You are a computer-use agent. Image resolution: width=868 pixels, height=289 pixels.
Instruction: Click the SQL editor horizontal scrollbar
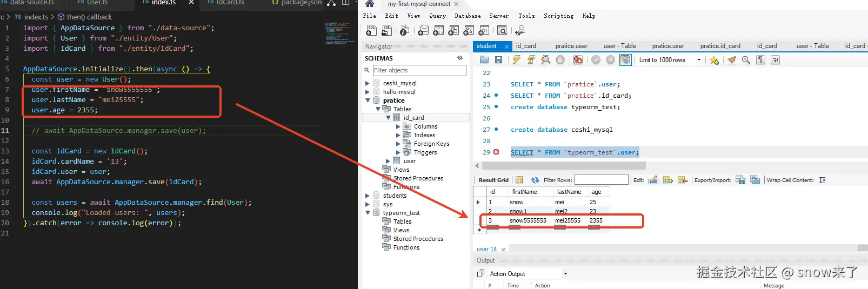click(563, 165)
